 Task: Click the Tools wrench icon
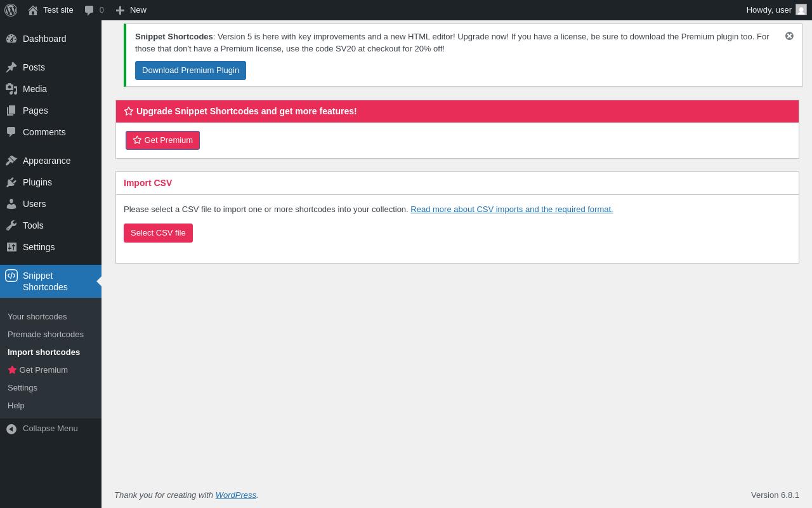pos(11,225)
